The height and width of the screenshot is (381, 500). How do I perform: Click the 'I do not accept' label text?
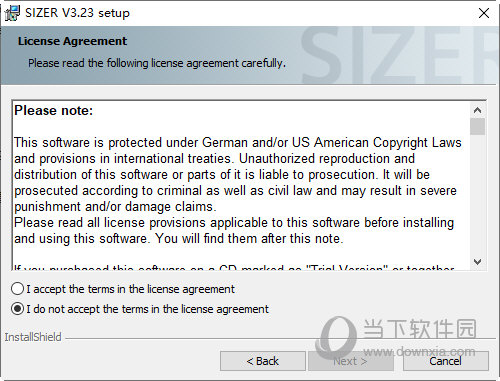pos(147,309)
